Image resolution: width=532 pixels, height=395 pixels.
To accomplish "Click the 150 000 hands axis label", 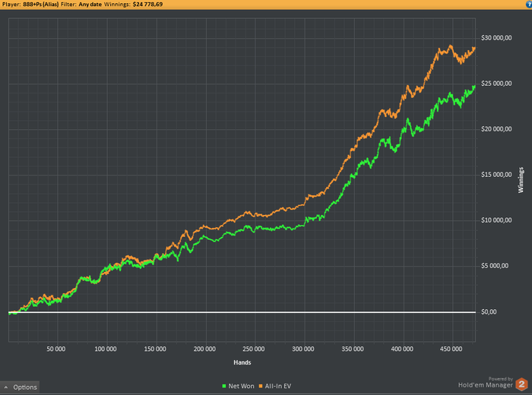I will tap(155, 349).
